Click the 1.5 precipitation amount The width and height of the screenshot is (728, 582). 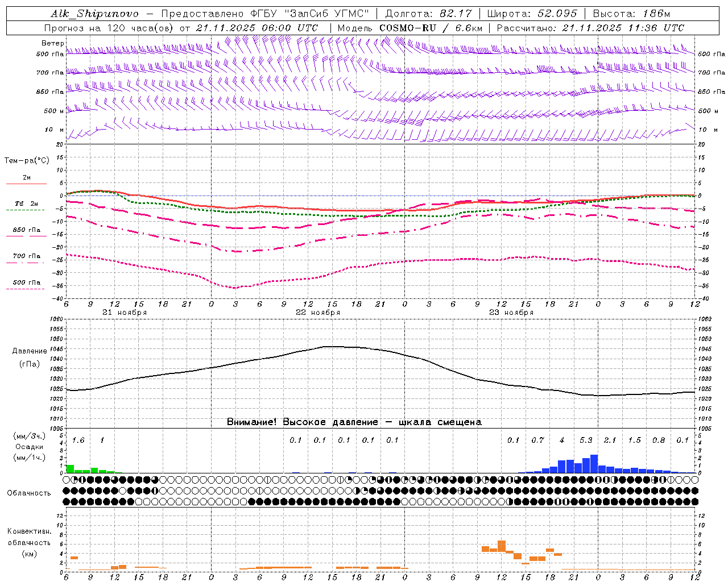tap(634, 440)
